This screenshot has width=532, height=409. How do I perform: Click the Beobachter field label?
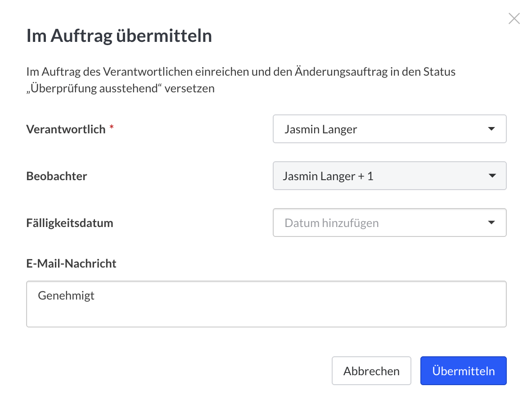point(57,176)
